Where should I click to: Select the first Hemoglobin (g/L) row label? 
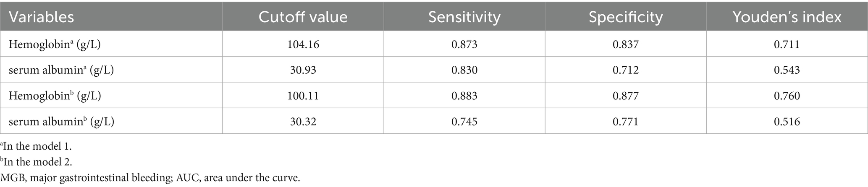55,44
